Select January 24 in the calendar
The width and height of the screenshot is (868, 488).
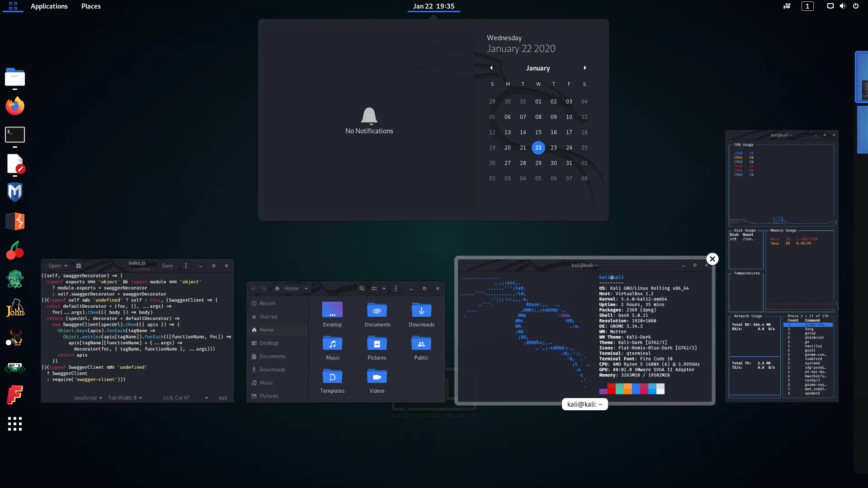[x=569, y=147]
